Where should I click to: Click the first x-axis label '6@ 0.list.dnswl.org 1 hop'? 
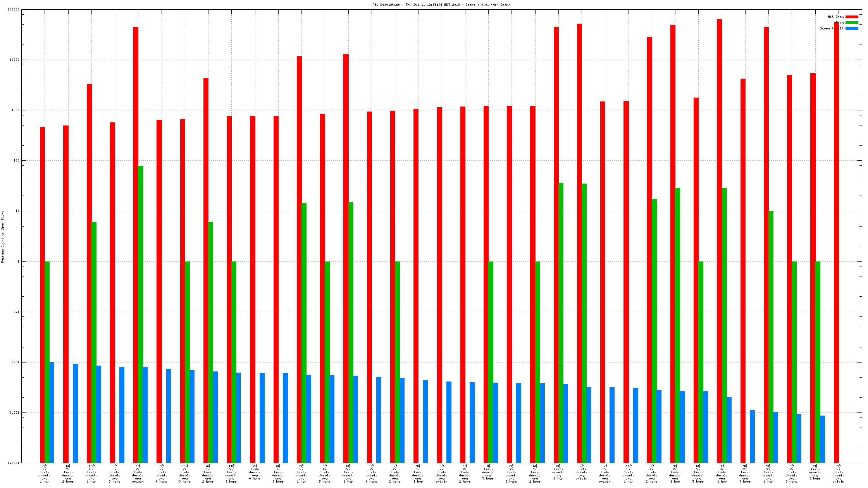point(45,474)
